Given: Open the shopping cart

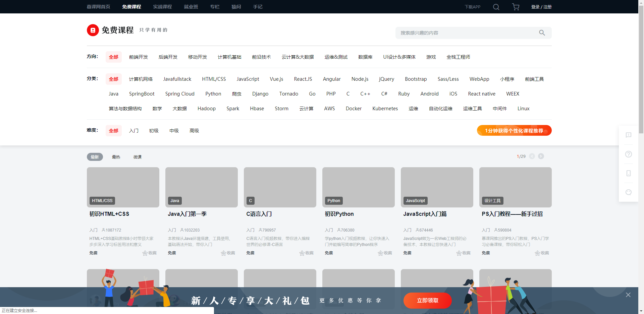Looking at the screenshot, I should coord(516,7).
